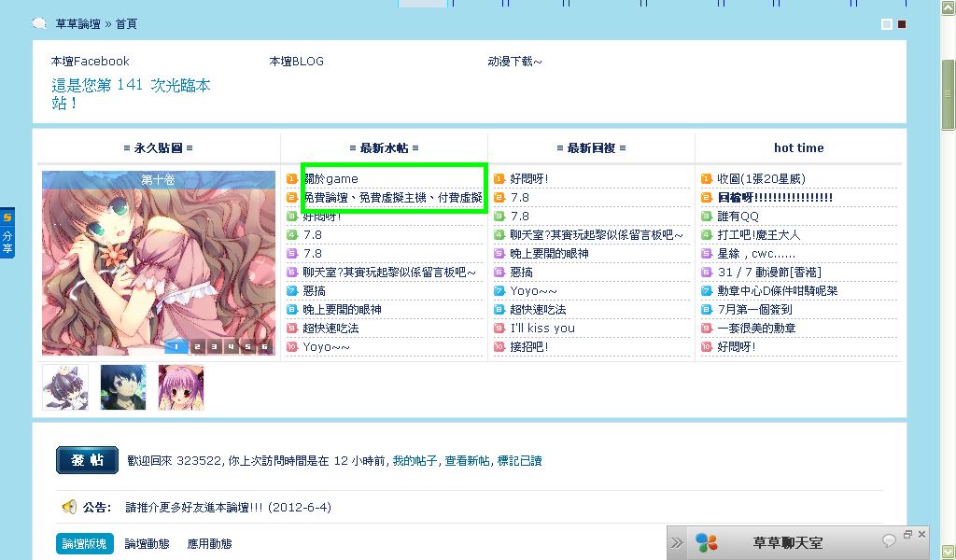956x560 pixels.
Task: Click the colorful 草草聊天室 chat logo
Action: click(706, 542)
